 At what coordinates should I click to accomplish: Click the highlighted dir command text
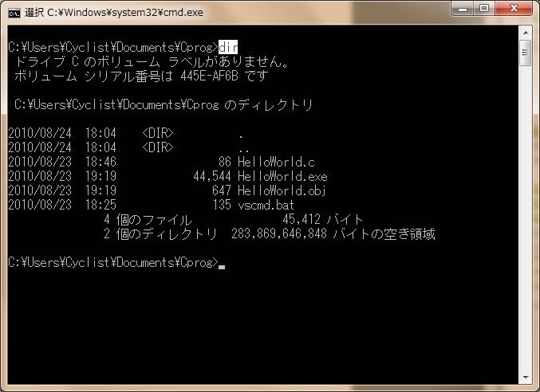pyautogui.click(x=228, y=47)
